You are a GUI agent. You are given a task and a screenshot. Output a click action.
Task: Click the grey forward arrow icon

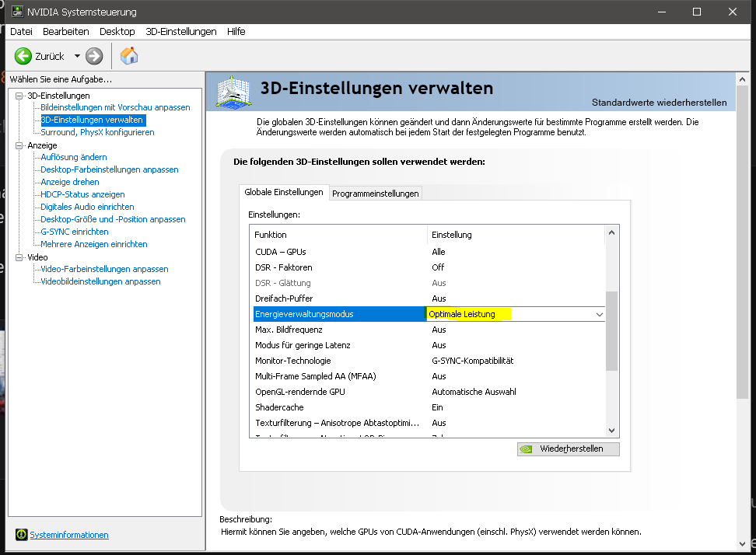coord(94,57)
